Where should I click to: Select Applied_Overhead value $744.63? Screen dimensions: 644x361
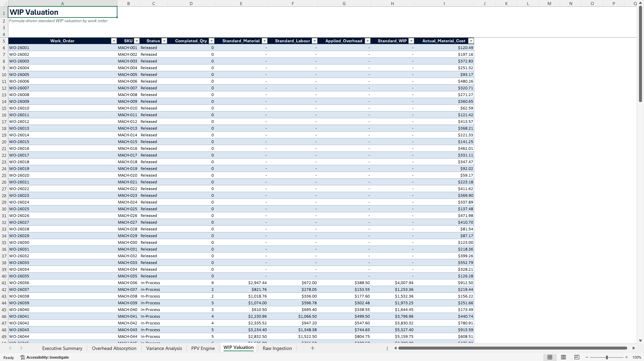(x=344, y=330)
